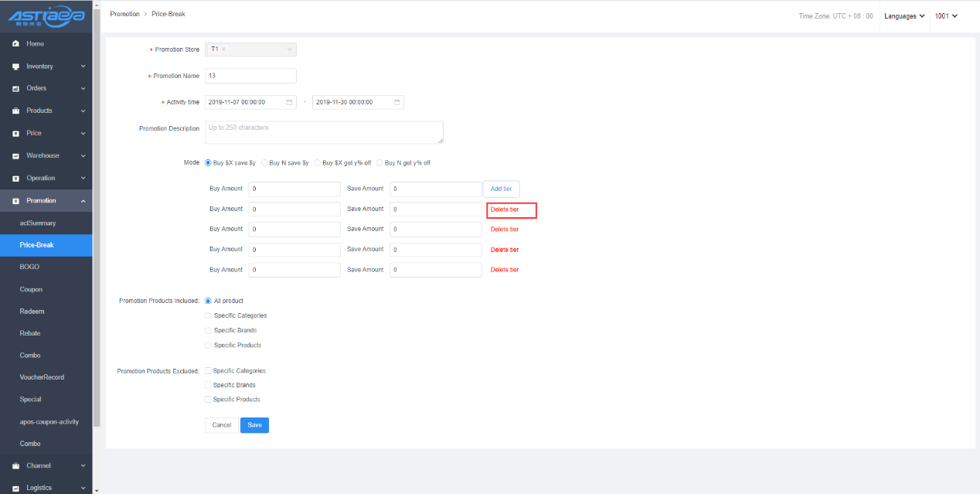Click the Add tier button
The width and height of the screenshot is (980, 494).
501,189
